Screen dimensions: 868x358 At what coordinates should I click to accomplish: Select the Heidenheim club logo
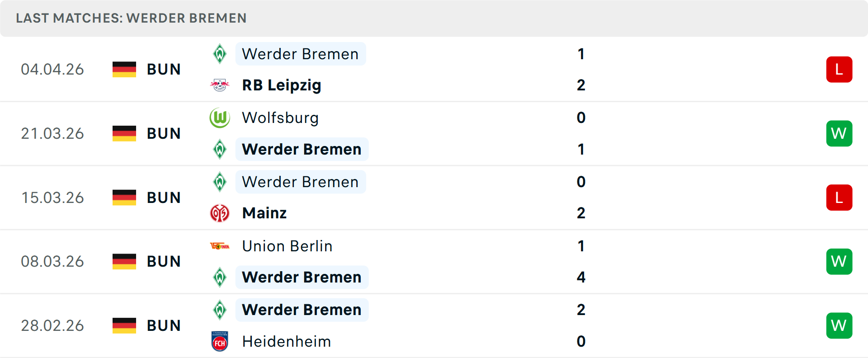click(220, 341)
